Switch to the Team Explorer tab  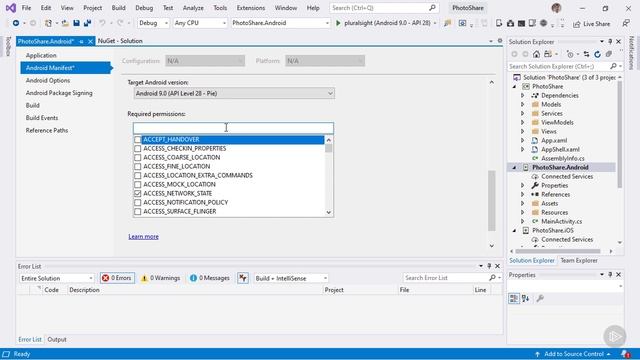coord(579,260)
